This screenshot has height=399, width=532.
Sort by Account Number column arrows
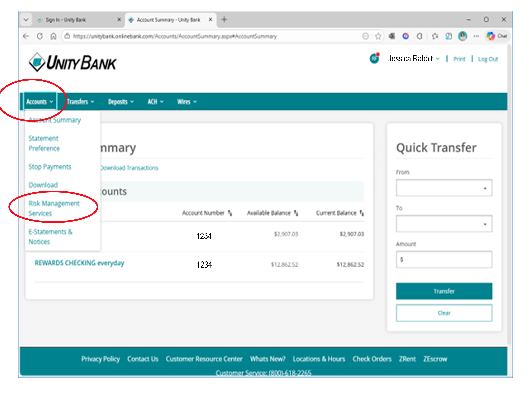[230, 213]
